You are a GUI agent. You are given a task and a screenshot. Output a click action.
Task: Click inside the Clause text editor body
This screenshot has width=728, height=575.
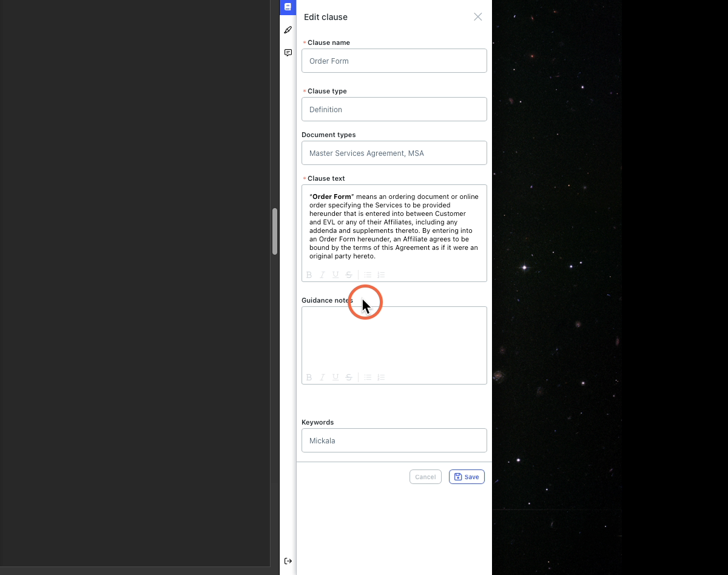tap(394, 227)
